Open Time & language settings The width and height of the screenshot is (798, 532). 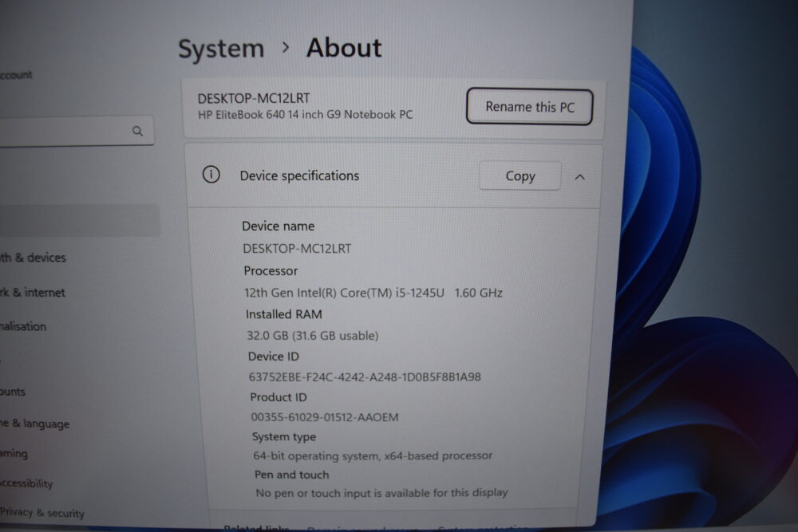tap(34, 424)
